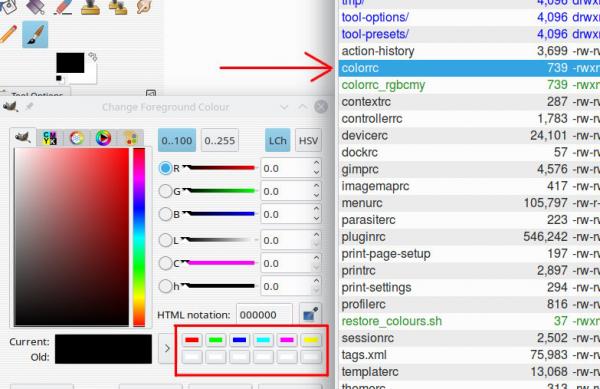The height and width of the screenshot is (389, 600).
Task: Open the colorrc_rgbcmy file
Action: point(383,85)
